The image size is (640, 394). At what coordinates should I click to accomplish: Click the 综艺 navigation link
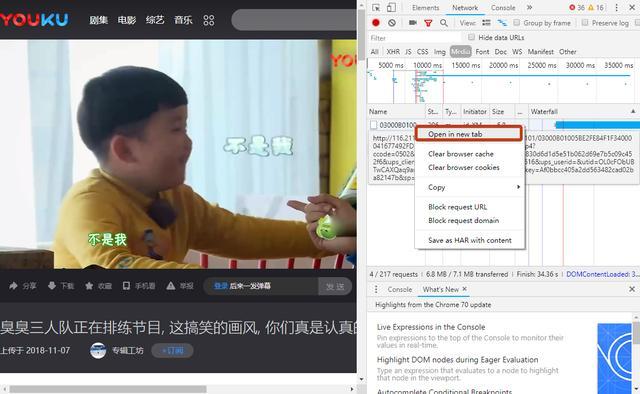click(x=155, y=20)
